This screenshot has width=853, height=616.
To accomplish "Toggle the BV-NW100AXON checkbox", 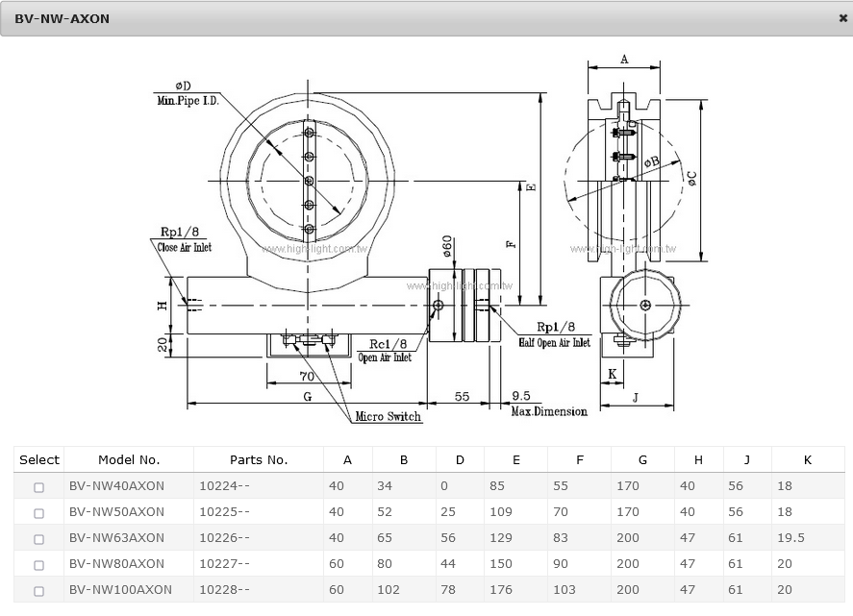I will tap(38, 591).
